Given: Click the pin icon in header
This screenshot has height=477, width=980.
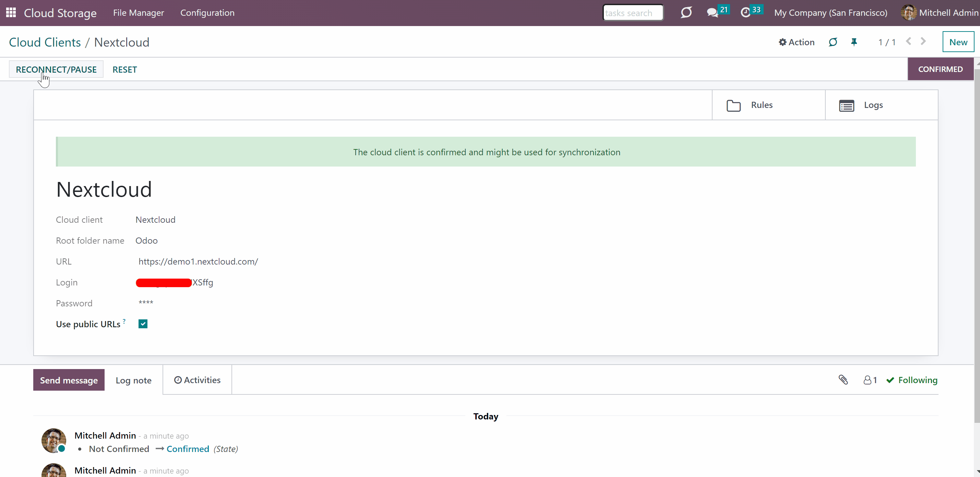Looking at the screenshot, I should click(854, 42).
